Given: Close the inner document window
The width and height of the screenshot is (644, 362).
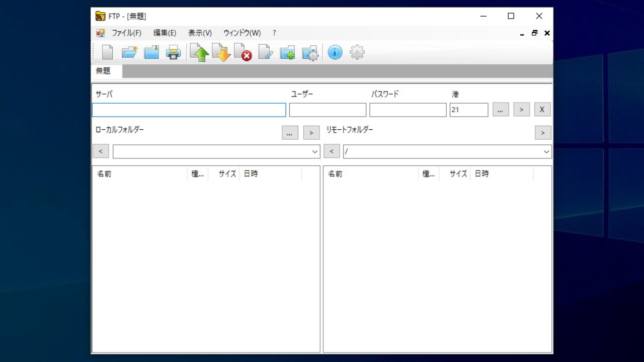Looking at the screenshot, I should click(547, 33).
